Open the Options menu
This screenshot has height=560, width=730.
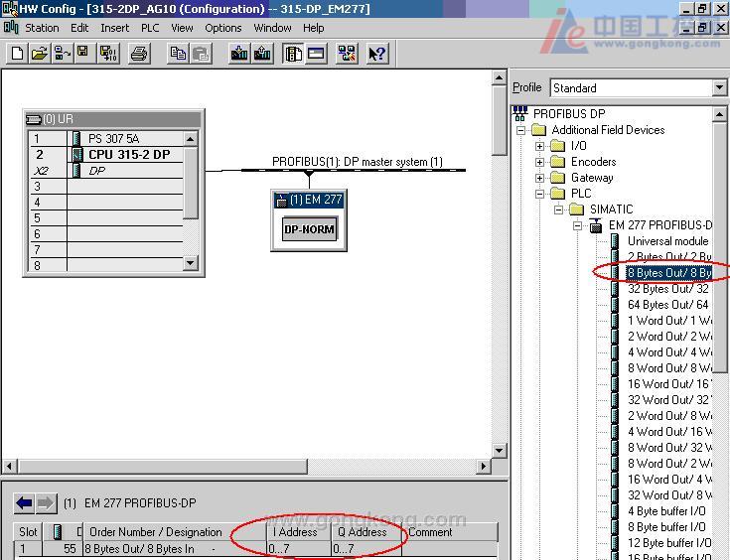point(223,28)
